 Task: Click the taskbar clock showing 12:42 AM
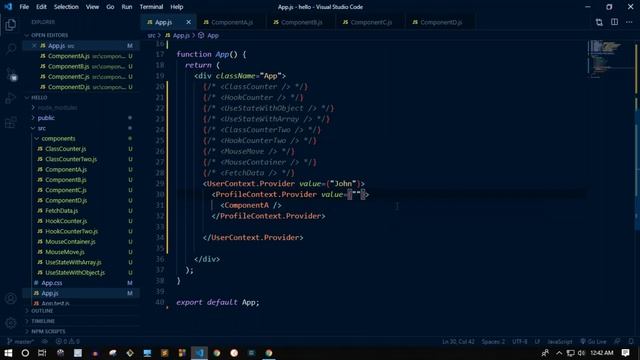(602, 353)
